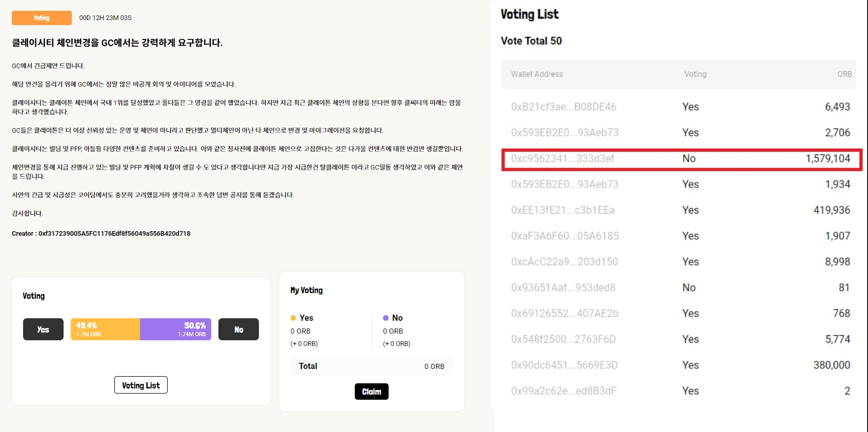The height and width of the screenshot is (432, 868).
Task: Click the black No vote button
Action: (x=238, y=330)
